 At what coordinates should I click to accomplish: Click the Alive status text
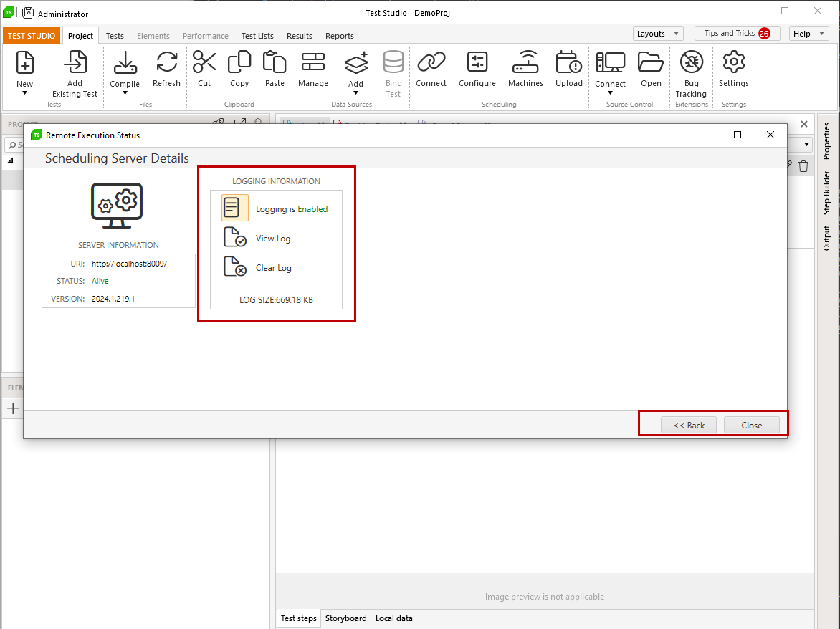click(100, 281)
